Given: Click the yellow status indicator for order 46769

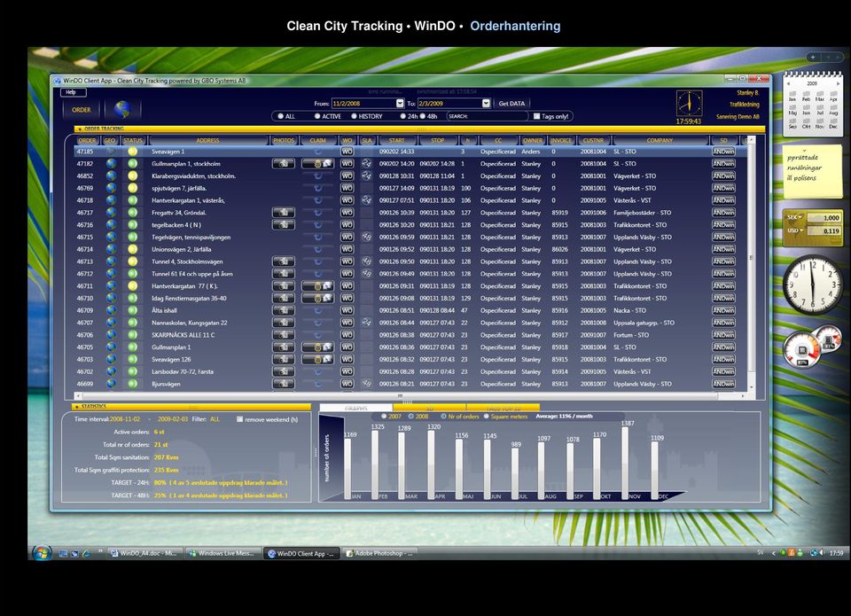Looking at the screenshot, I should click(132, 188).
